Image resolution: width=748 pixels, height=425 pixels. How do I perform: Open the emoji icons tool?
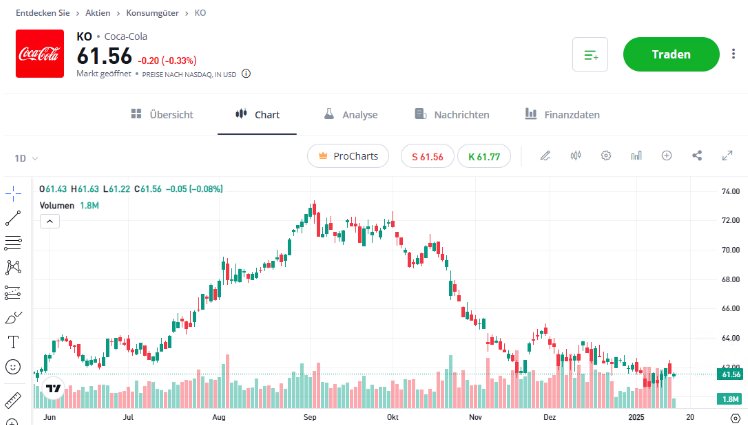[13, 367]
